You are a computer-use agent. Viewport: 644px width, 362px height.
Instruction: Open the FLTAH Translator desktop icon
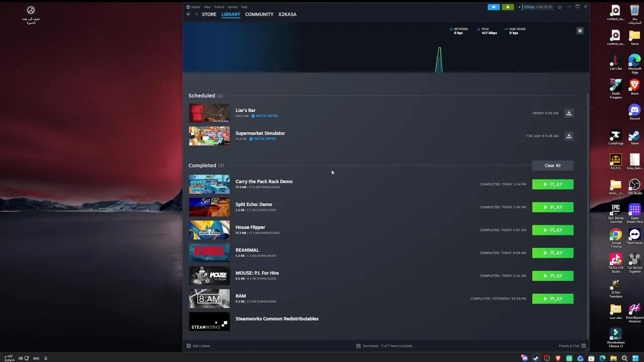coord(616,288)
